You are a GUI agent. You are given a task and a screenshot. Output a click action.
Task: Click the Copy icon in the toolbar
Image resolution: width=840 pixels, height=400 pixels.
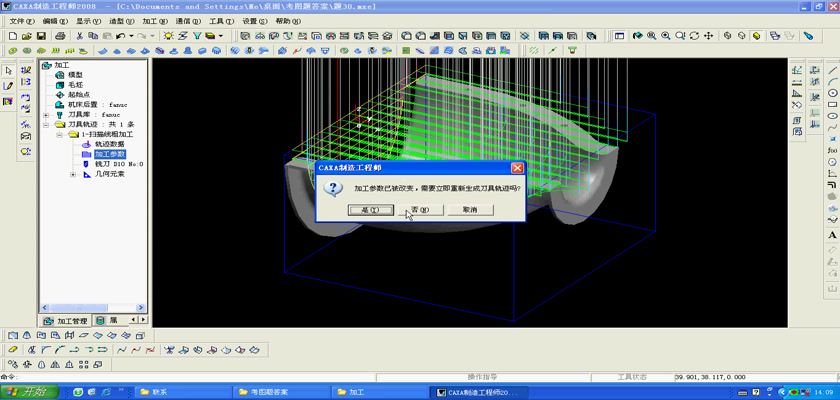[x=93, y=36]
